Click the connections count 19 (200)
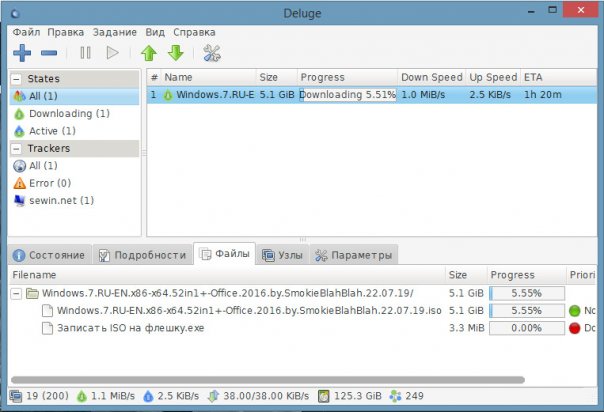 (x=39, y=396)
